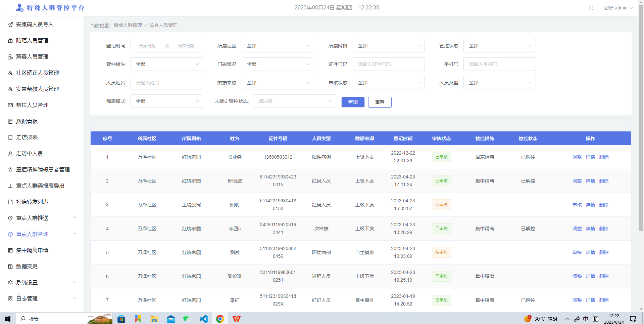Viewport: 644px width, 324px height.
Task: Collapse the 重点人群管理 submenu chevron
Action: pyautogui.click(x=75, y=234)
